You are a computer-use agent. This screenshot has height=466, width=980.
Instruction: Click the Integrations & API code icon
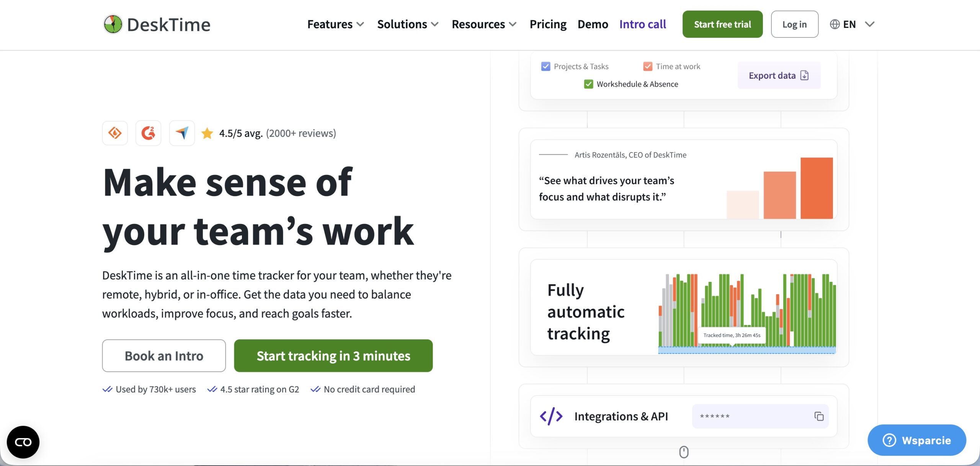click(x=551, y=416)
